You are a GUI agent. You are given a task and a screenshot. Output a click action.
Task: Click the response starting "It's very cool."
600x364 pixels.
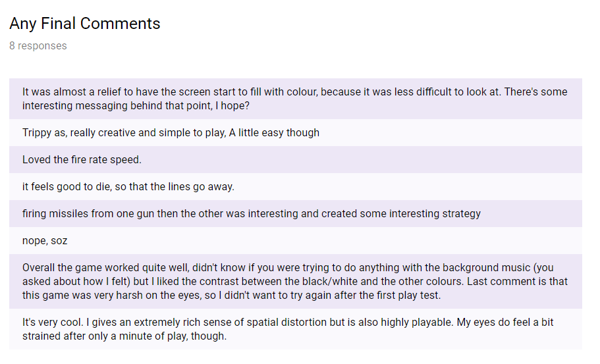tap(294, 329)
